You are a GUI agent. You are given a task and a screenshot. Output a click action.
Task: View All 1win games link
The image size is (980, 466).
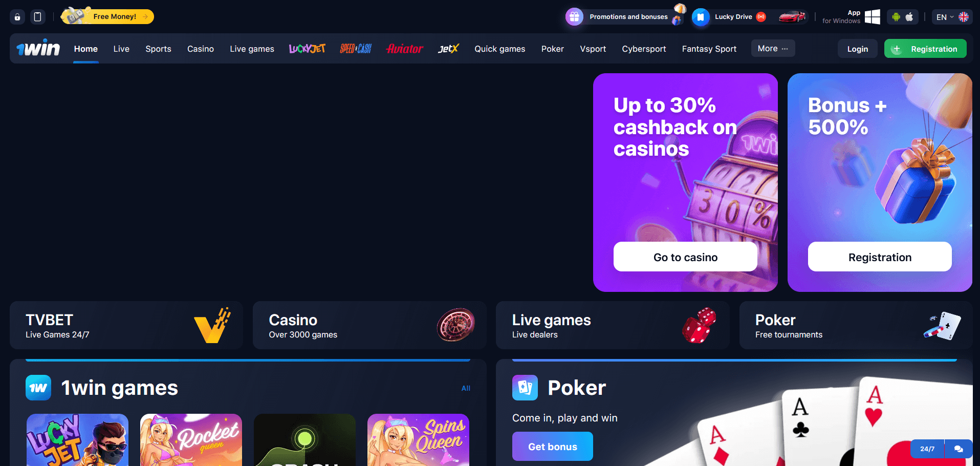[466, 388]
